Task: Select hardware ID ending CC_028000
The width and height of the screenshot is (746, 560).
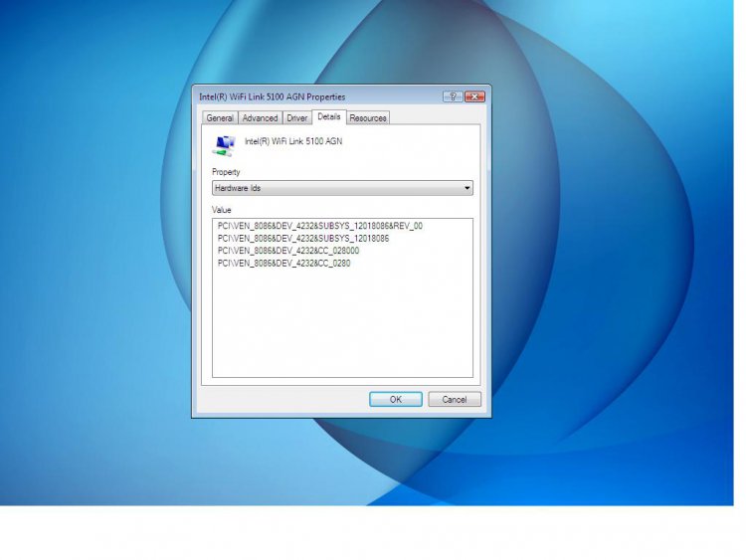Action: pos(288,251)
